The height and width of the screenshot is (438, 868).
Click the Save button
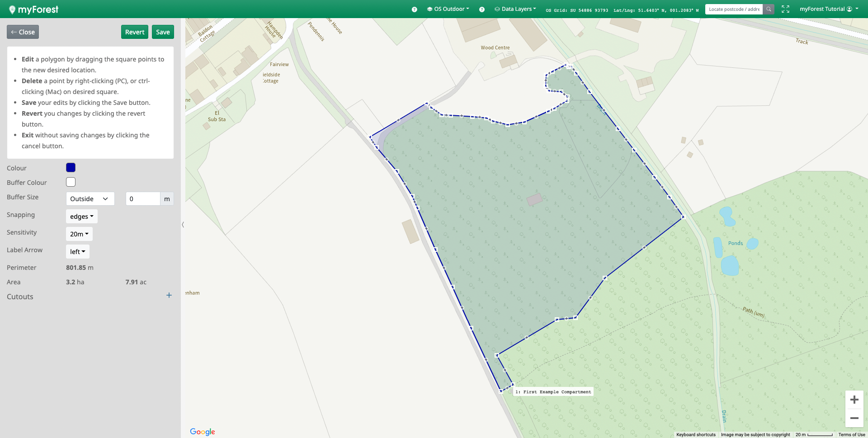pyautogui.click(x=163, y=32)
